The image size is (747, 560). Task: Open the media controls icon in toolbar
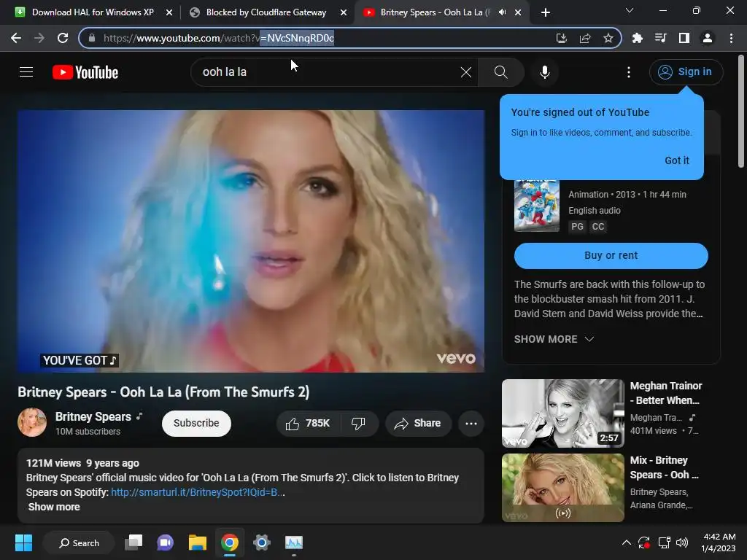pyautogui.click(x=660, y=38)
